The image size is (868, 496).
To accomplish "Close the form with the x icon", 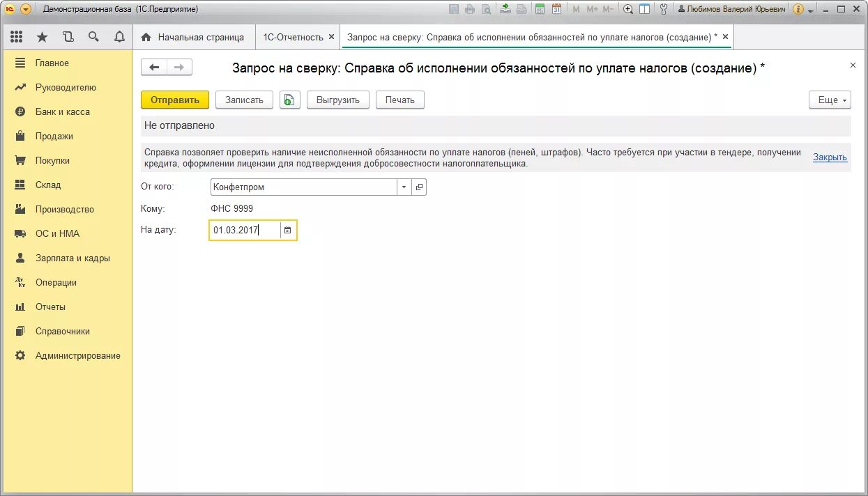I will tap(852, 65).
